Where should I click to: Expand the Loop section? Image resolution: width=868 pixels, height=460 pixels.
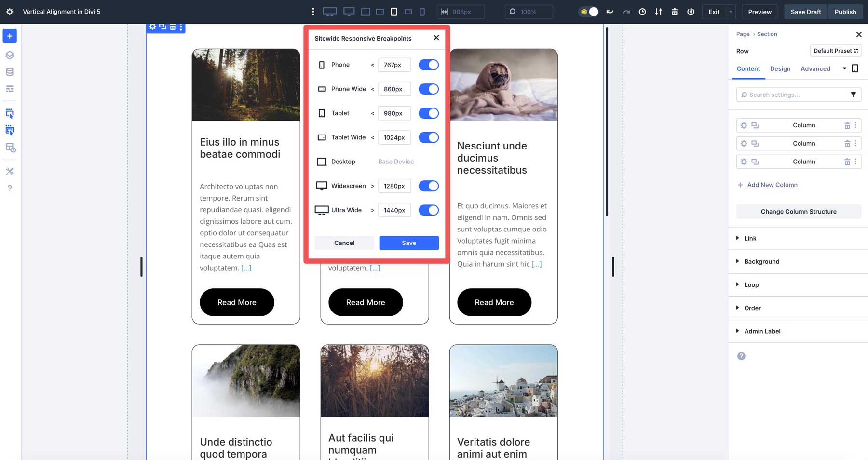pyautogui.click(x=752, y=284)
